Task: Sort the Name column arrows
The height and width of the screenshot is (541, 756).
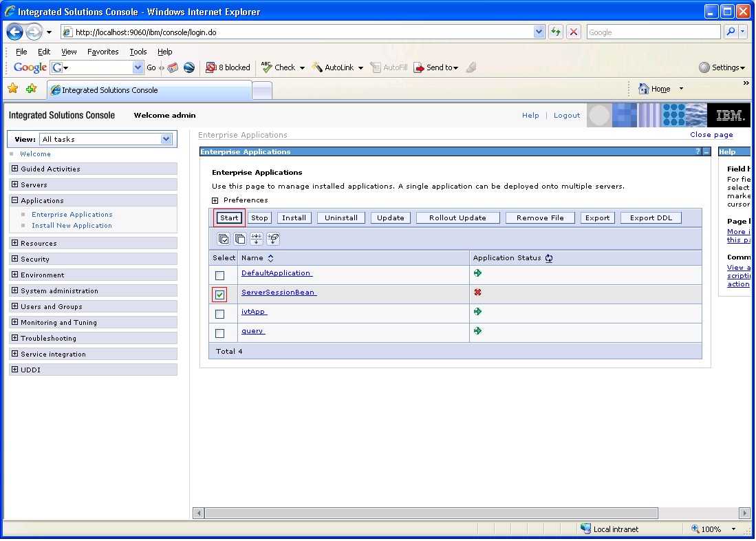Action: coord(270,258)
